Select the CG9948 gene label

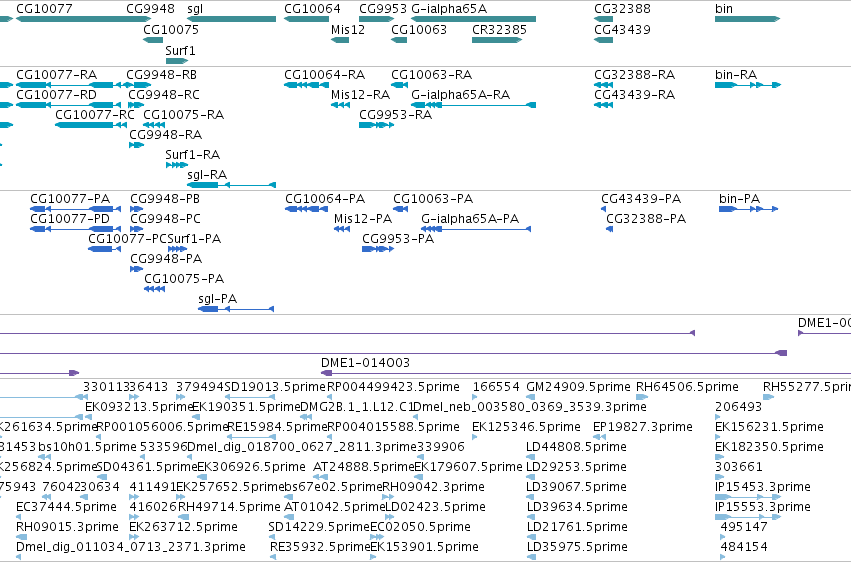[x=150, y=9]
